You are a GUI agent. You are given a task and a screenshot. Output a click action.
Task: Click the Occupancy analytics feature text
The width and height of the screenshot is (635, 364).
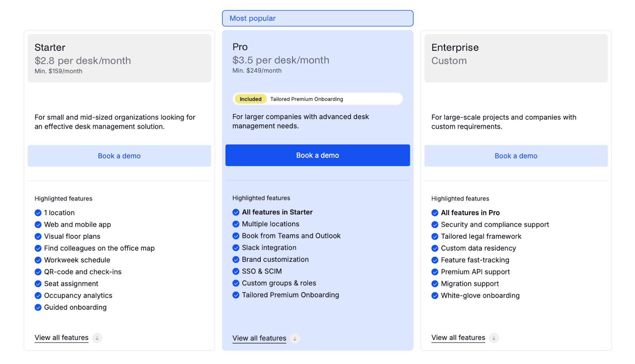point(78,296)
